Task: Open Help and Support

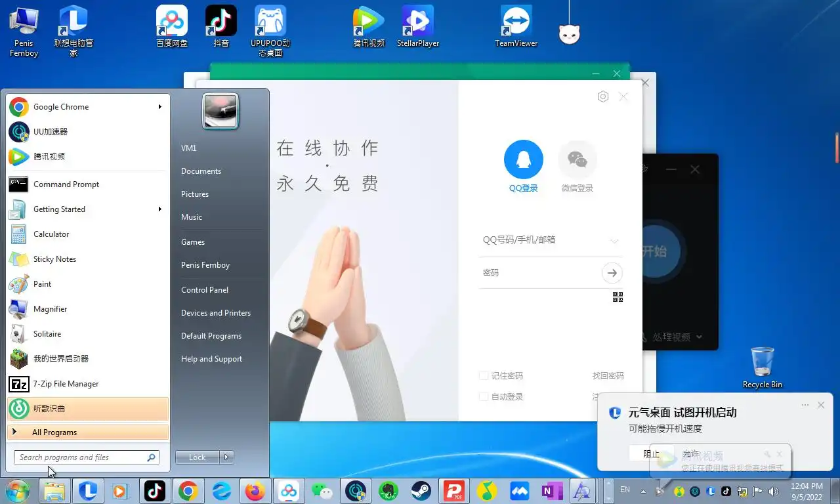Action: [x=211, y=359]
